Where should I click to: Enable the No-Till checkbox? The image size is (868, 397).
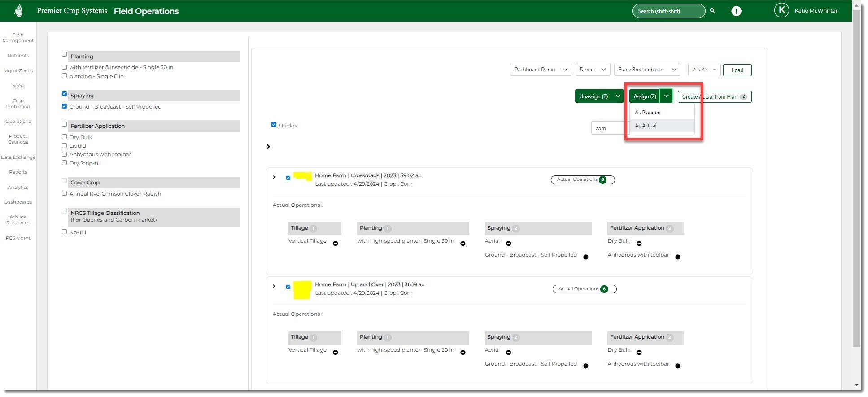(x=64, y=232)
